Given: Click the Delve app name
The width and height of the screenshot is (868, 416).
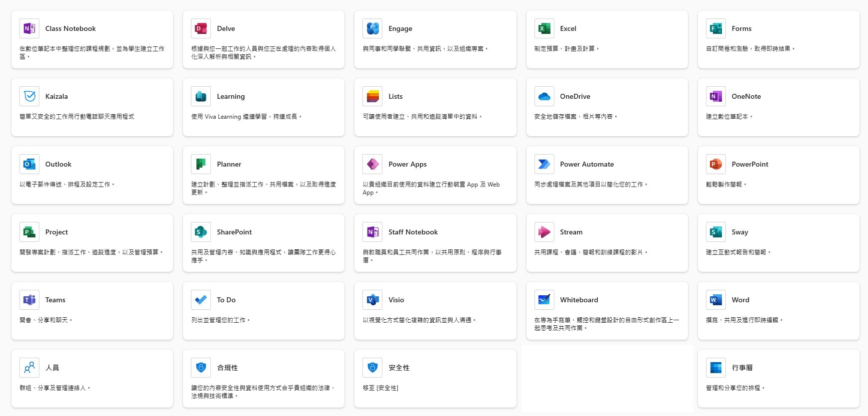Looking at the screenshot, I should click(226, 28).
